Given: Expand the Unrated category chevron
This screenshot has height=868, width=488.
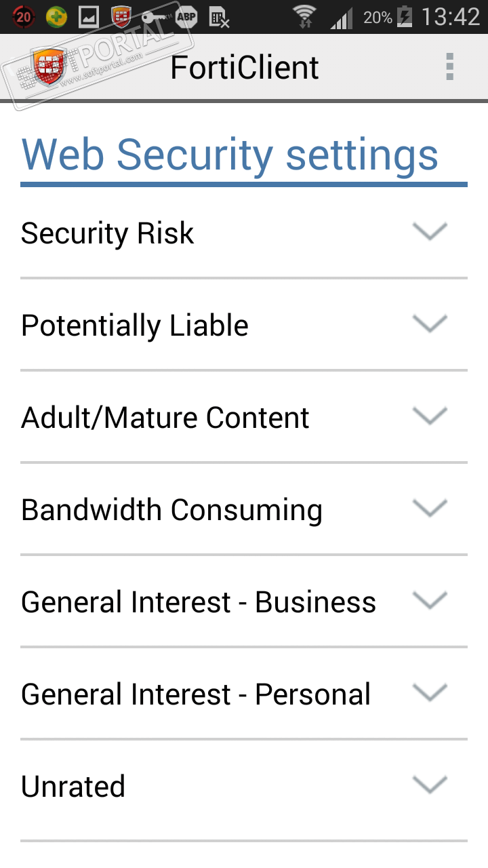Looking at the screenshot, I should pyautogui.click(x=430, y=785).
